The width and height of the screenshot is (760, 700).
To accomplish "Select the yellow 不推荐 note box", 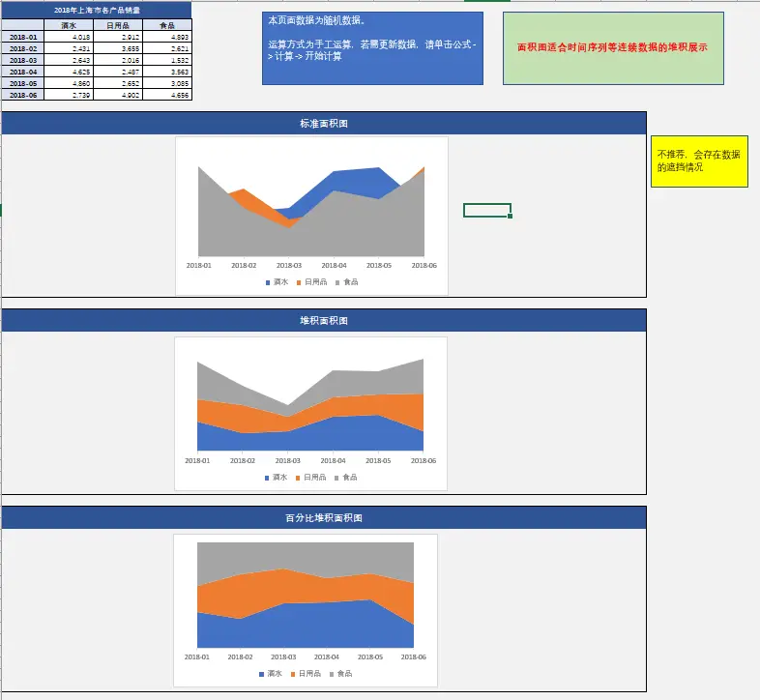I will (x=699, y=160).
